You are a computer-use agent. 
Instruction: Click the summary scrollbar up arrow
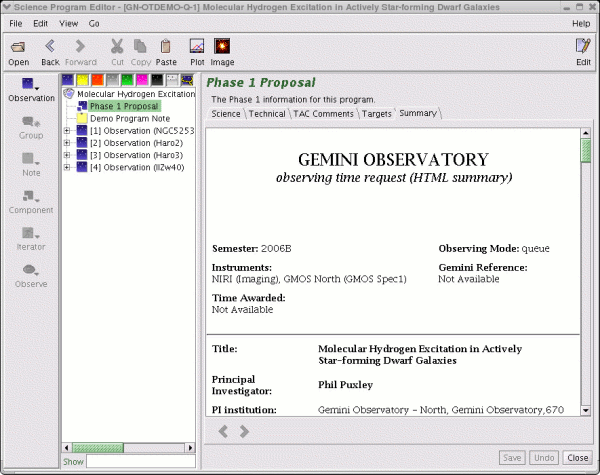(x=585, y=133)
